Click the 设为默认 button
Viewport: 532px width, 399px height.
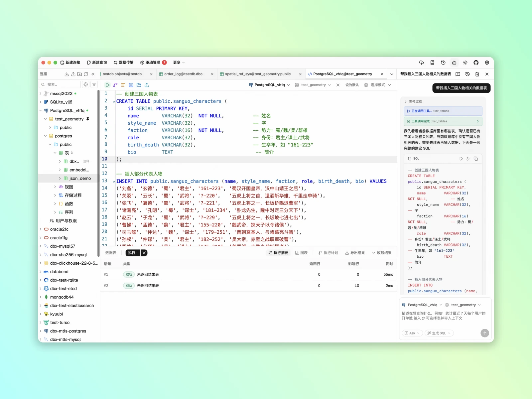[352, 85]
